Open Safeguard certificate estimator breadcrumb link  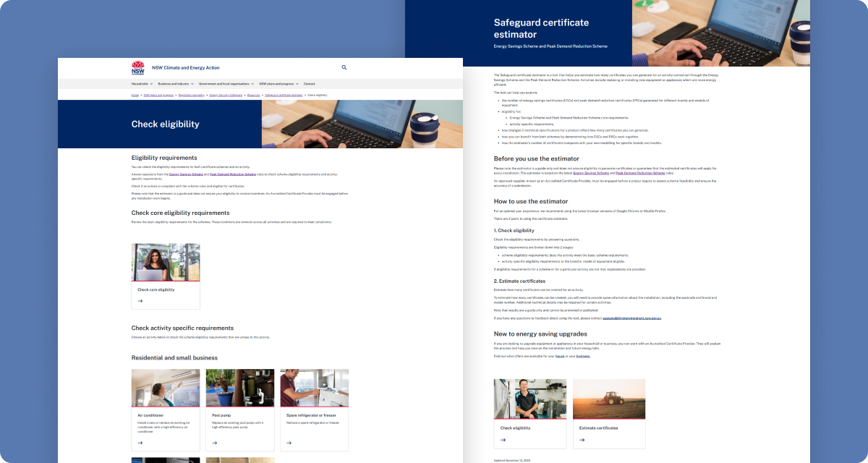(x=284, y=95)
